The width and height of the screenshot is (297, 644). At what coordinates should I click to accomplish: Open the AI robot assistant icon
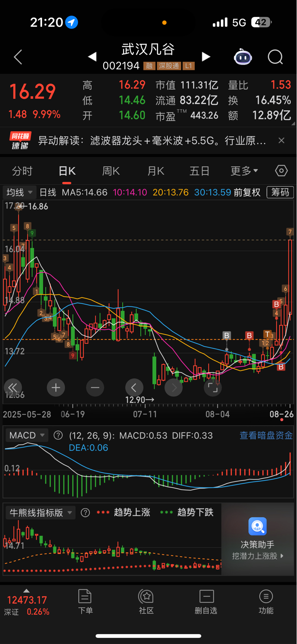243,57
